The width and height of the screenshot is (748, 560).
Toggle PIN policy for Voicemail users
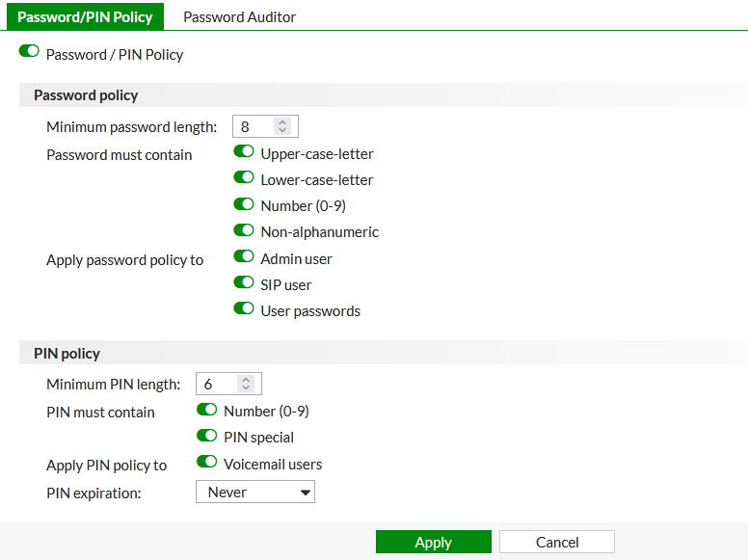point(207,462)
